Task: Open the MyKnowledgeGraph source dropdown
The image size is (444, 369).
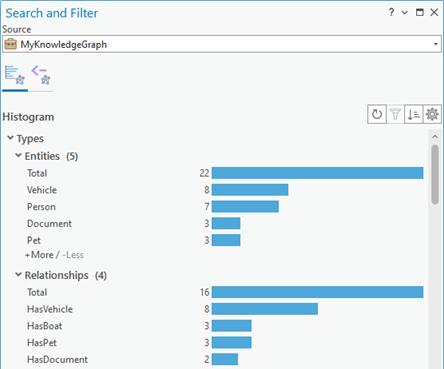Action: [x=222, y=44]
